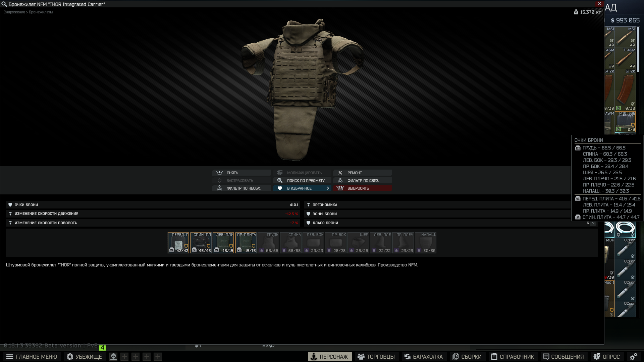The image size is (644, 362).
Task: Click the shield icon beside КЛАСС БРОНИ
Action: pyautogui.click(x=308, y=223)
